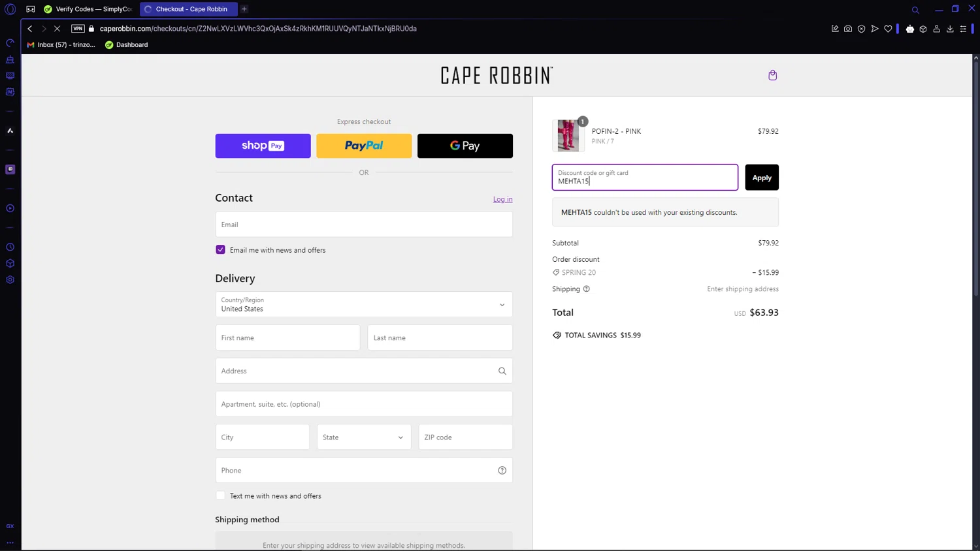This screenshot has width=980, height=551.
Task: Open Settings gear icon in sidebar
Action: click(x=10, y=279)
